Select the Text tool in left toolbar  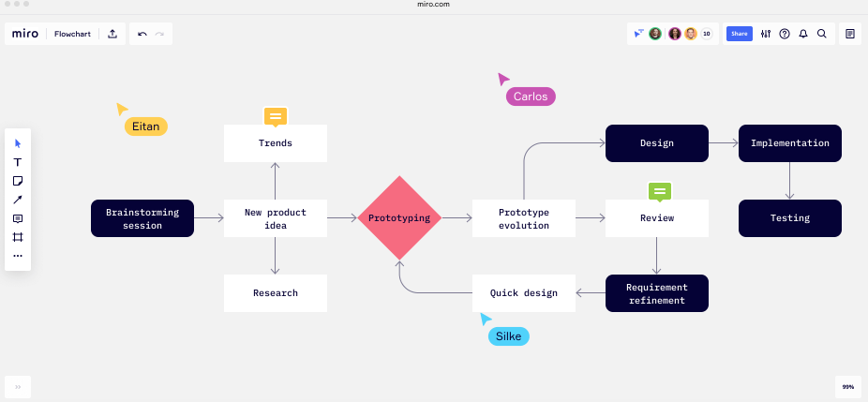point(18,162)
